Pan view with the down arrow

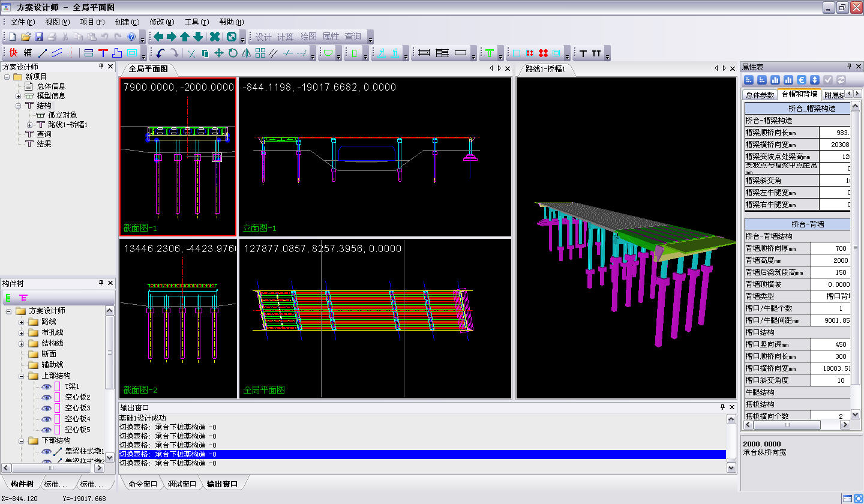tap(198, 37)
